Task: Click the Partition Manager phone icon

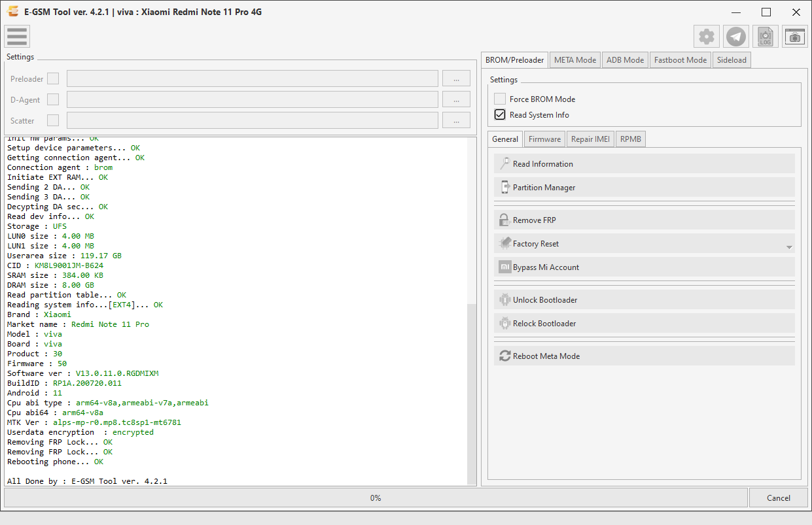Action: click(x=504, y=187)
